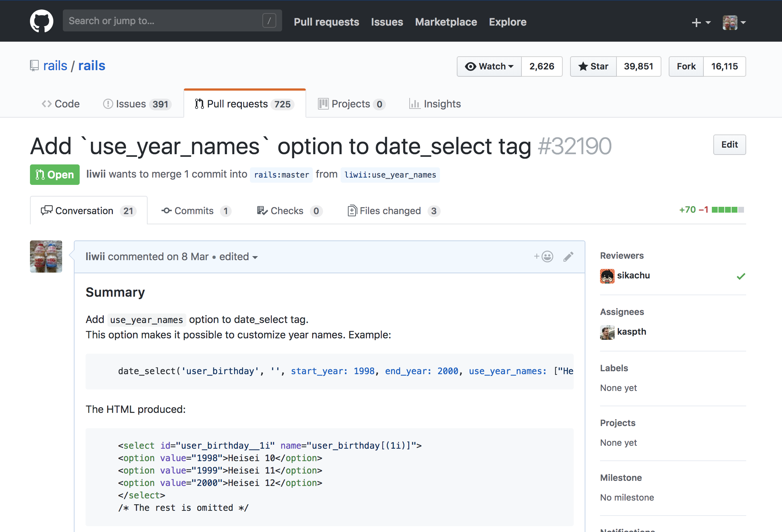This screenshot has width=782, height=532.
Task: Star the rails repository
Action: pos(593,66)
